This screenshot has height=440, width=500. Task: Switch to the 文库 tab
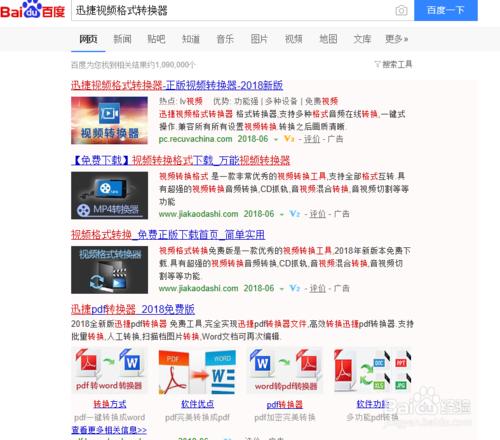click(x=362, y=39)
